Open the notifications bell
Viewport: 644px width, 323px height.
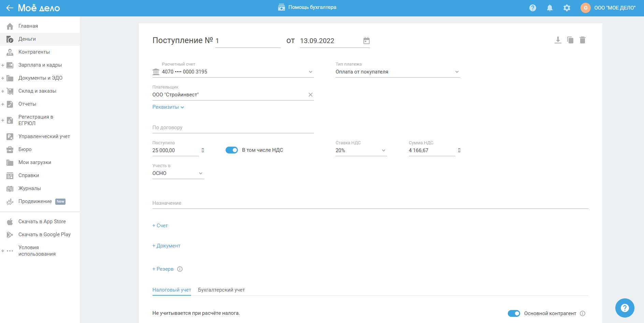coord(549,8)
